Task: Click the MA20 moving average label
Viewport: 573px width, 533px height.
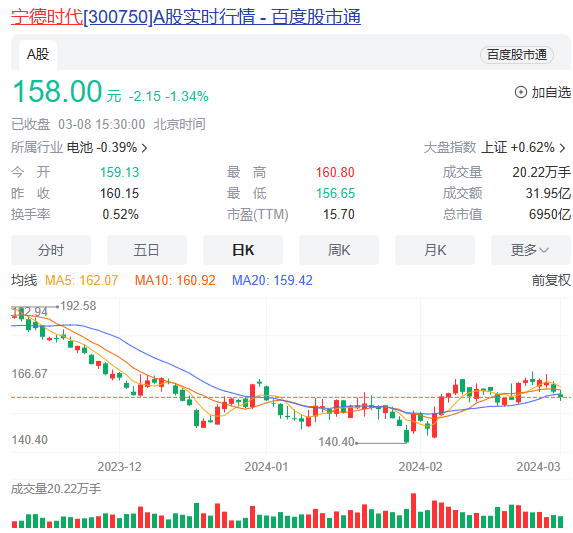Action: [272, 280]
